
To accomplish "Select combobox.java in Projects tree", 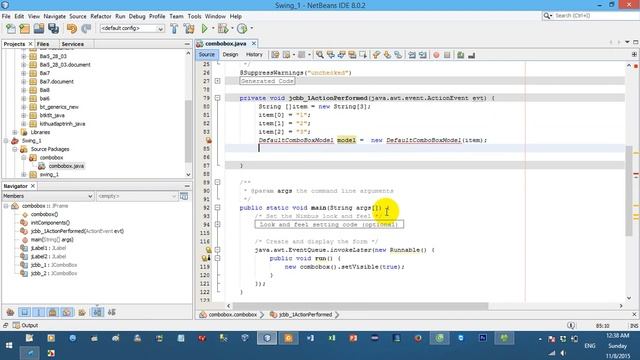I will tap(61, 166).
